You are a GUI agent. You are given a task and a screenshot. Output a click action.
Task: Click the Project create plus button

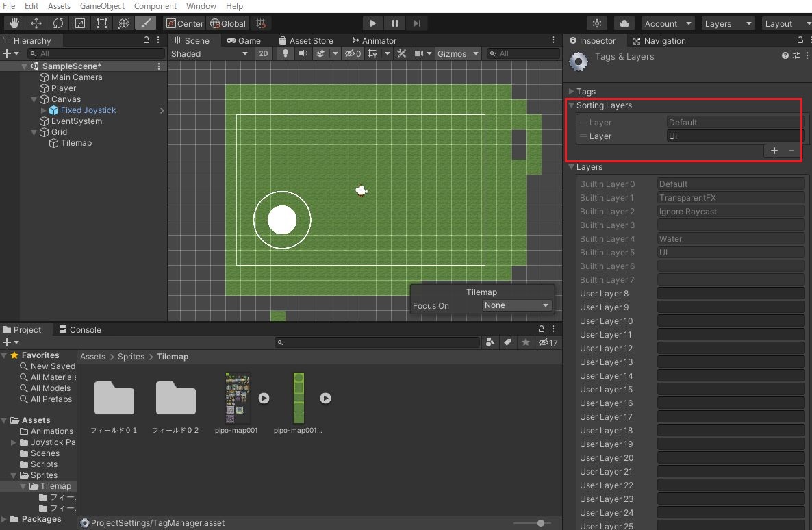point(10,342)
